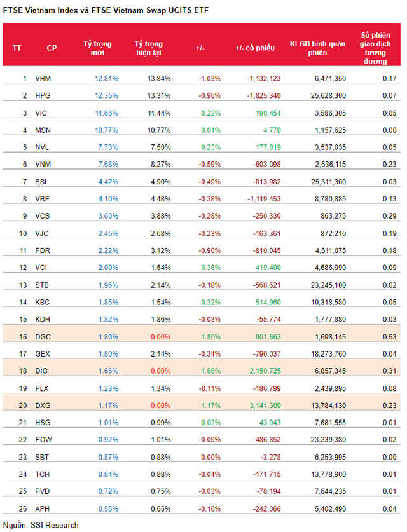The image size is (407, 532).
Task: Click the 'Tỷ trọng hiện tại' header
Action: coord(148,48)
